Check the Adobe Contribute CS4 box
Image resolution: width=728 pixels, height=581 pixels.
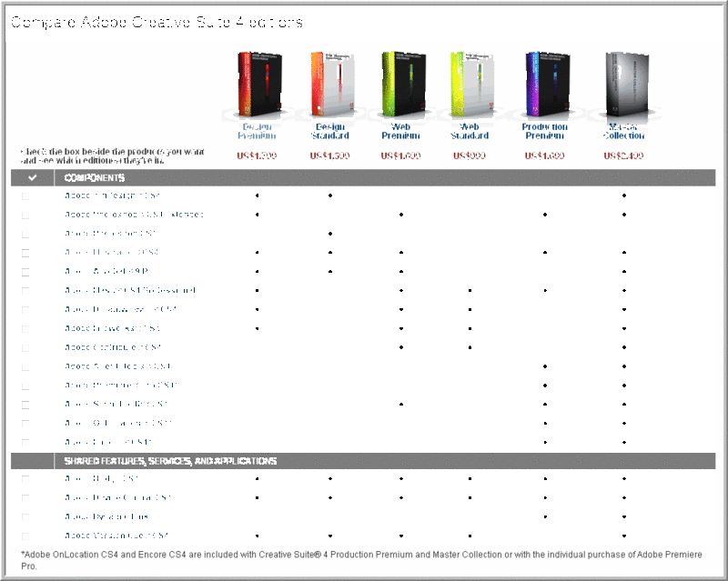[x=25, y=348]
